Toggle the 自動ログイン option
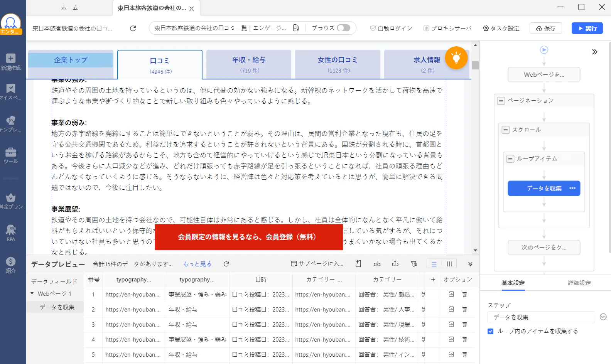 tap(391, 28)
